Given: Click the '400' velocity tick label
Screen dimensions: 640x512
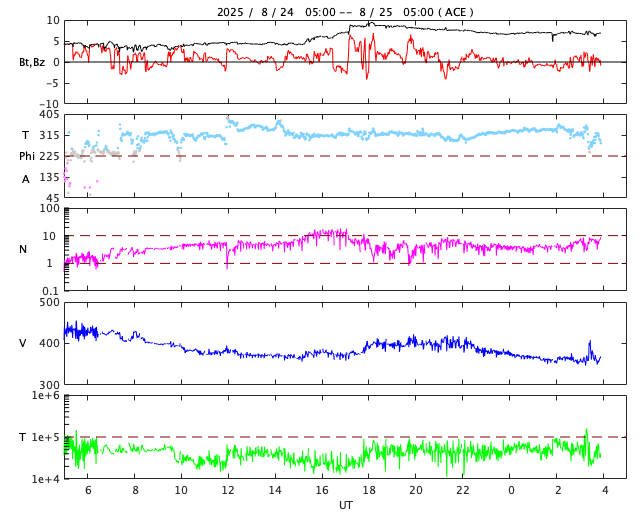Looking at the screenshot, I should [49, 343].
